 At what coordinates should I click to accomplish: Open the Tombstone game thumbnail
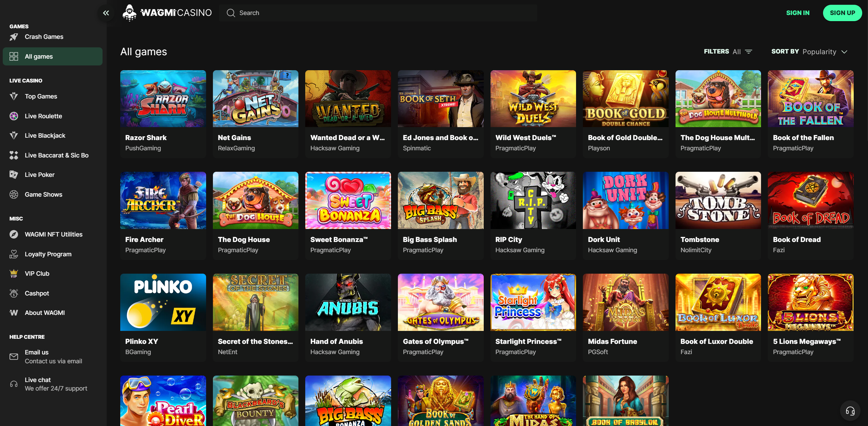(x=718, y=200)
